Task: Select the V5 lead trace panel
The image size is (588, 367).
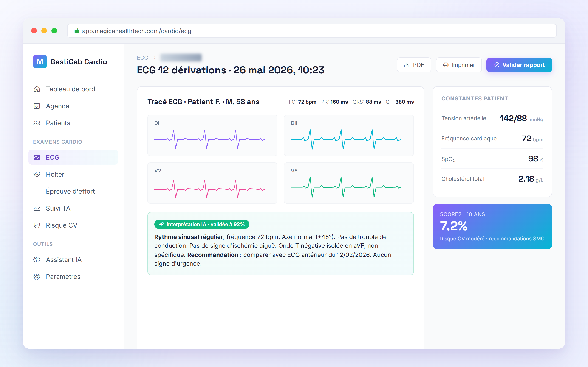Action: coord(349,183)
